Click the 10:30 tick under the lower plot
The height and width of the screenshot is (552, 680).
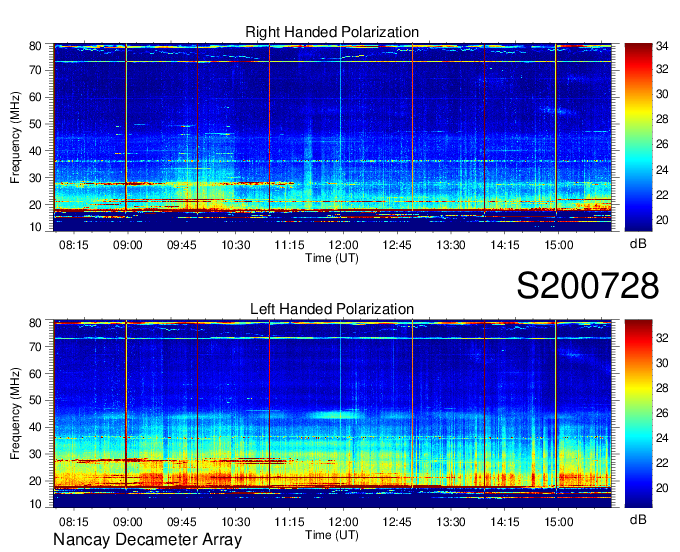click(x=235, y=522)
